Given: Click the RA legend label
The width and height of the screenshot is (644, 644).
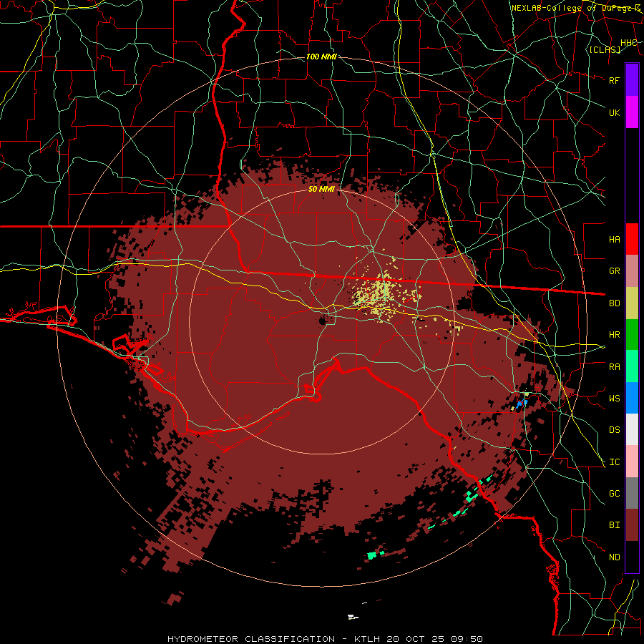Looking at the screenshot, I should tap(614, 366).
